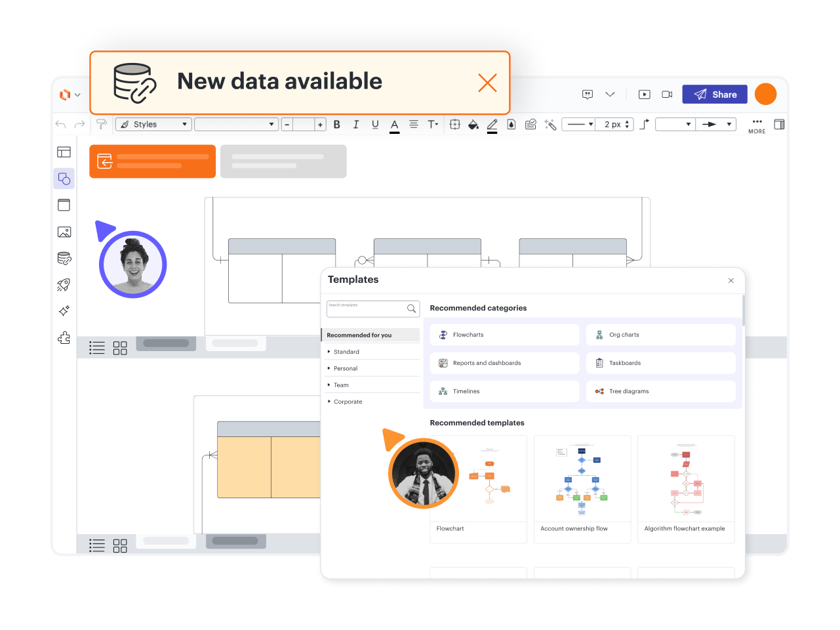Image resolution: width=840 pixels, height=630 pixels.
Task: Open the Styles dropdown
Action: point(153,125)
